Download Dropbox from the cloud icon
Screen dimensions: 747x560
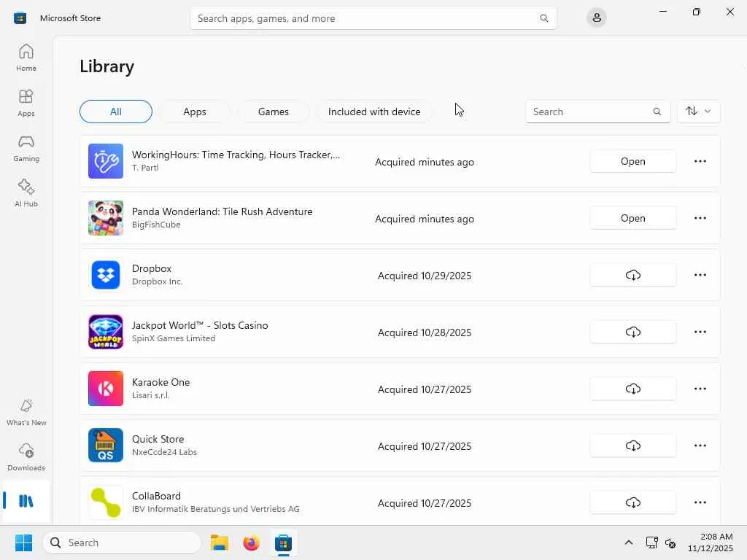tap(632, 275)
